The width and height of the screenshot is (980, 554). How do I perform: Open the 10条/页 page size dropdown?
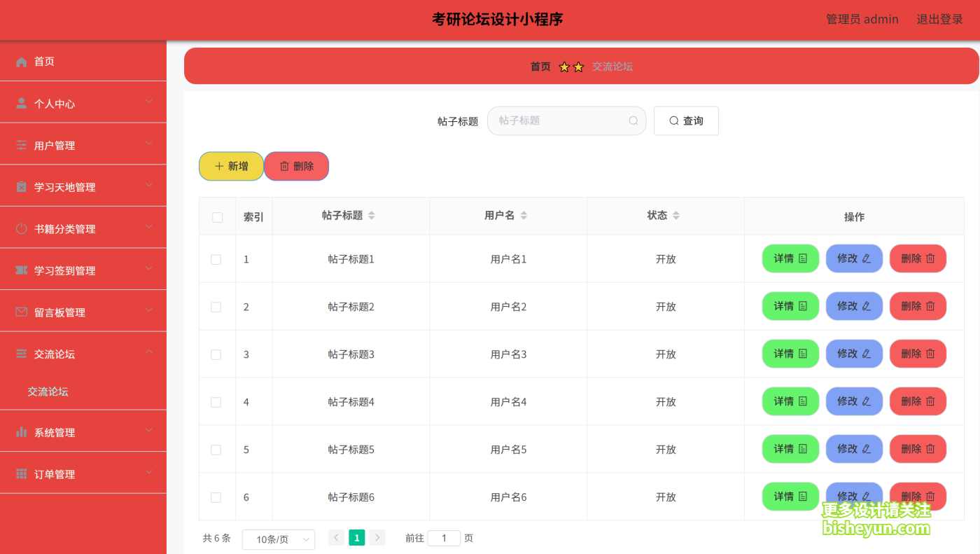tap(278, 538)
